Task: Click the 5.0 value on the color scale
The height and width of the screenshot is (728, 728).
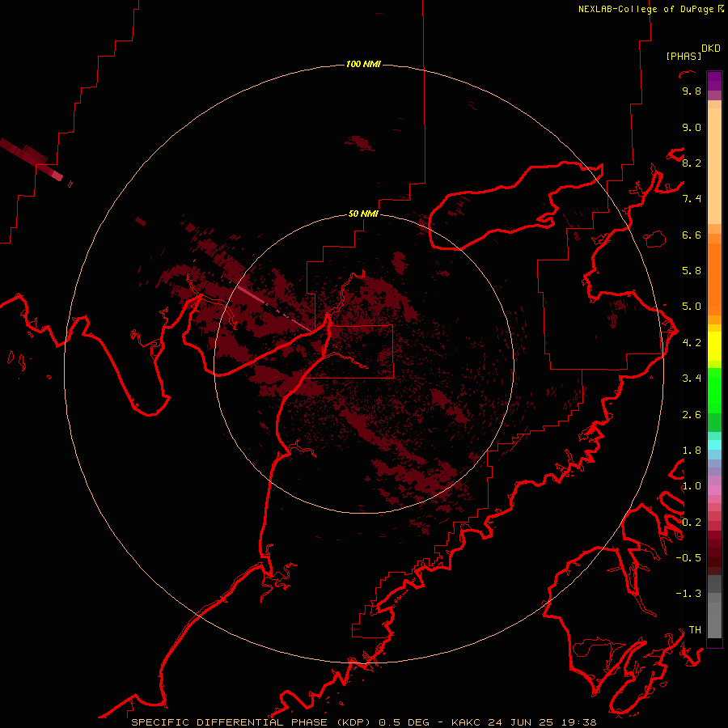Action: [692, 307]
